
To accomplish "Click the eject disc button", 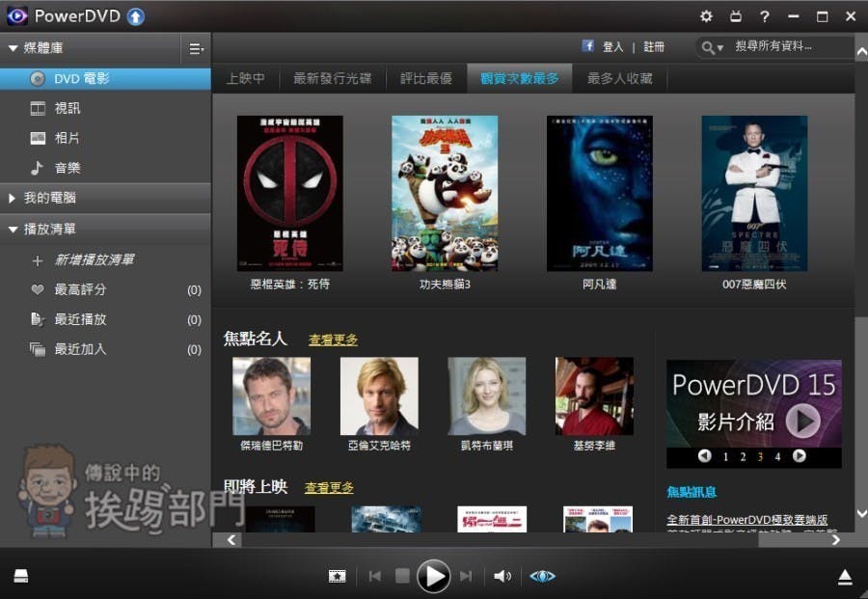I will (845, 577).
